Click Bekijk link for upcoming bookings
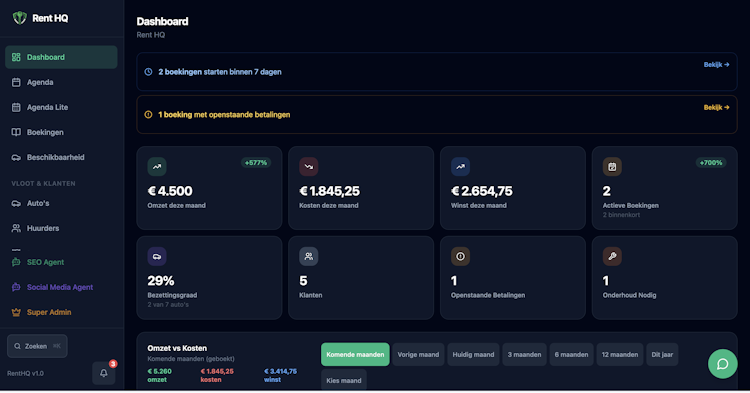 point(716,65)
